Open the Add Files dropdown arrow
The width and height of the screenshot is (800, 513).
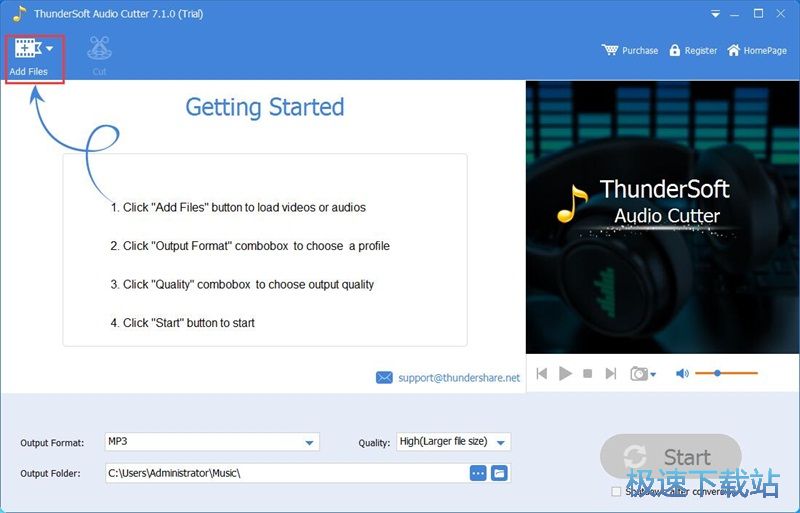[x=49, y=48]
